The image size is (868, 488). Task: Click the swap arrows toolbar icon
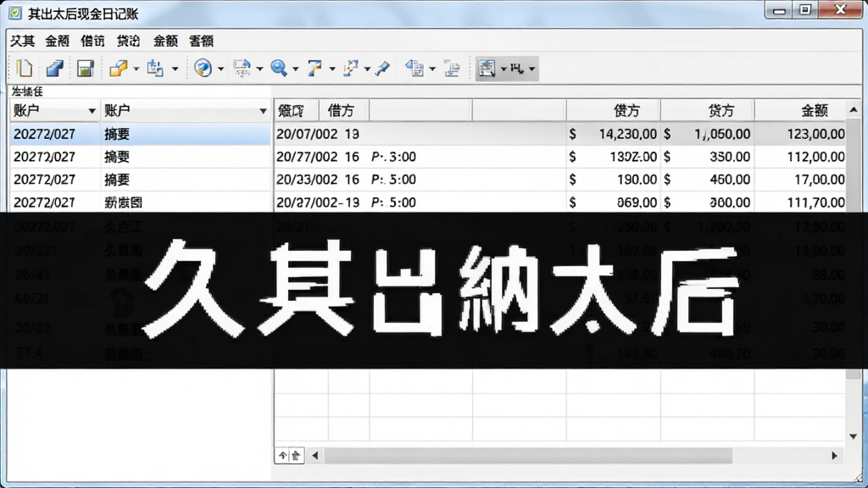tap(350, 69)
